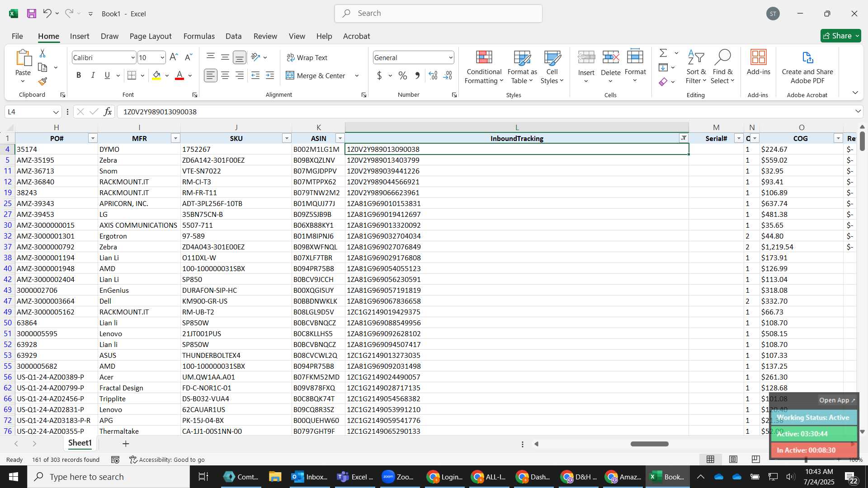The height and width of the screenshot is (488, 868).
Task: Open the SKU column filter dropdown
Action: click(x=287, y=138)
